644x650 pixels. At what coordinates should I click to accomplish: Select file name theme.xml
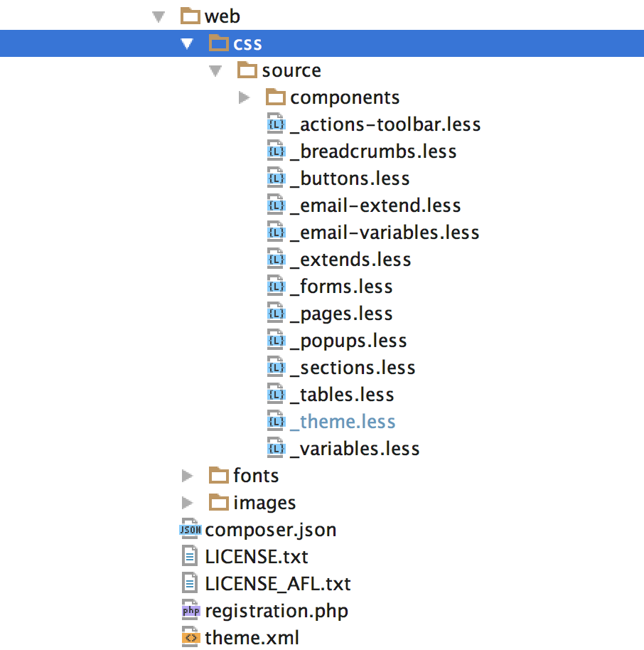[252, 638]
